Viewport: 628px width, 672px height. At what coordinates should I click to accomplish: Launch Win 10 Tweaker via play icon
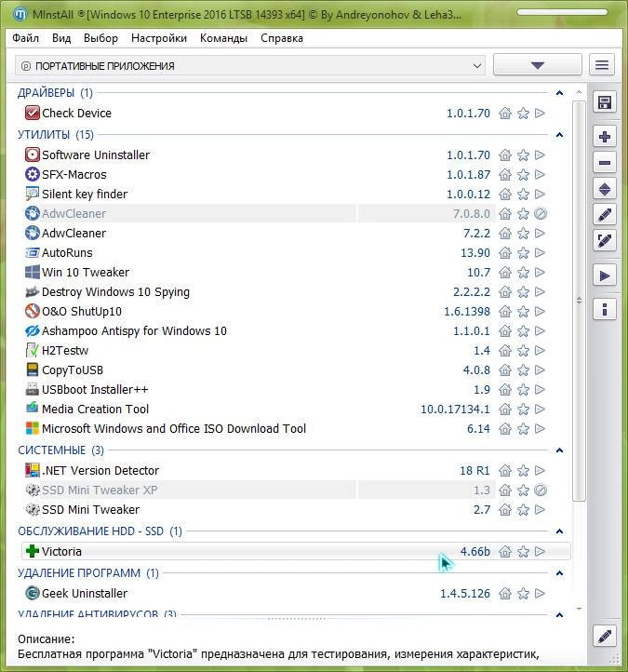click(x=541, y=272)
